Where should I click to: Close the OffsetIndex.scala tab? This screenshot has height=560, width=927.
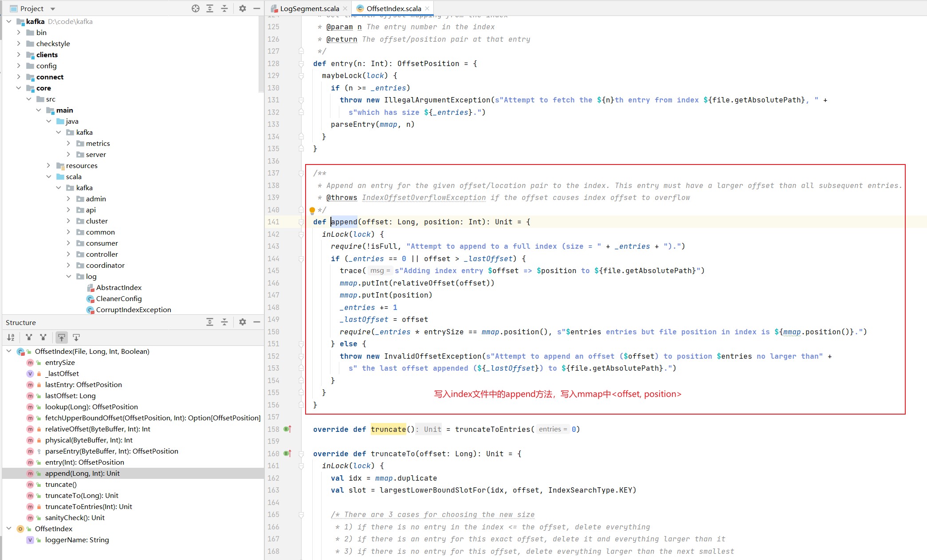pos(427,8)
